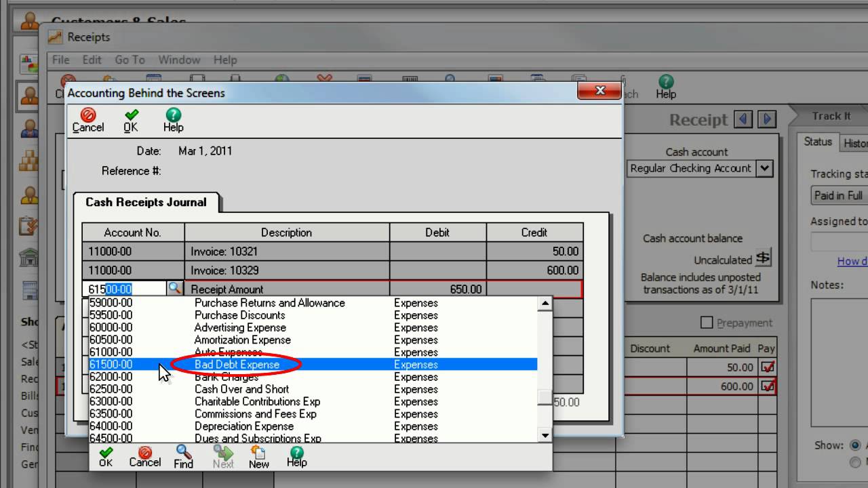Viewport: 868px width, 488px height.
Task: Toggle the Prepayment checkbox
Action: [707, 323]
